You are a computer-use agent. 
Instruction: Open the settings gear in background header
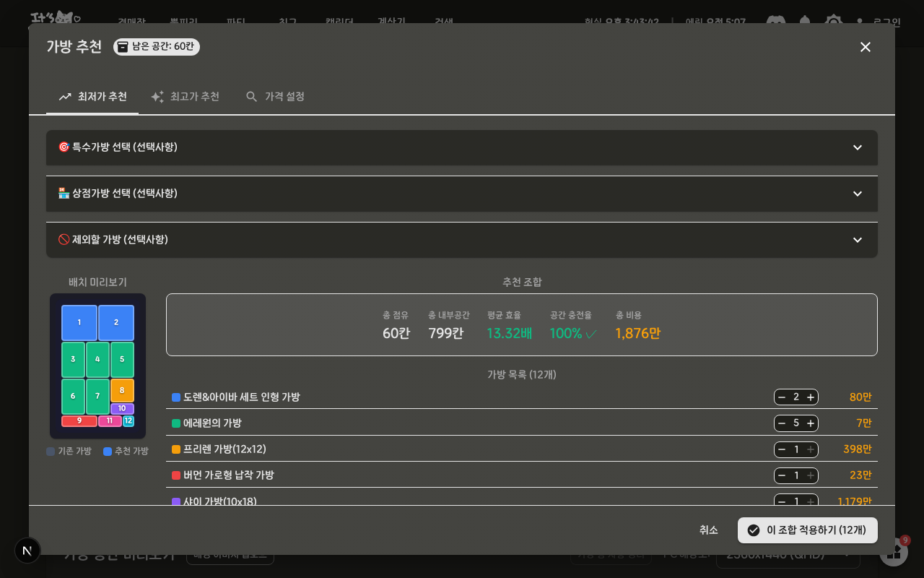[834, 22]
